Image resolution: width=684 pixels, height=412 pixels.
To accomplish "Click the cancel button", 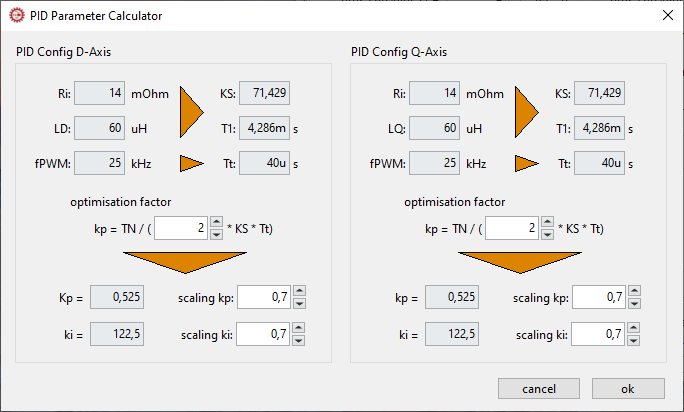I will point(539,388).
